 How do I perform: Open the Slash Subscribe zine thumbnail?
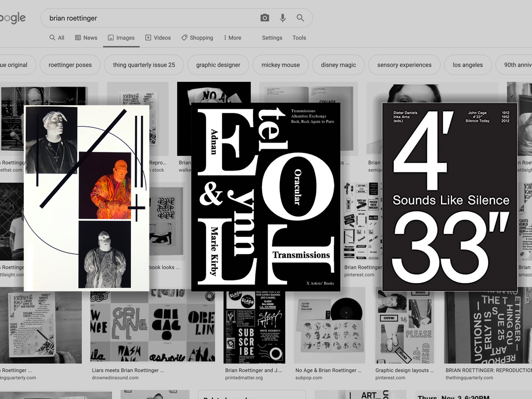[x=254, y=327]
